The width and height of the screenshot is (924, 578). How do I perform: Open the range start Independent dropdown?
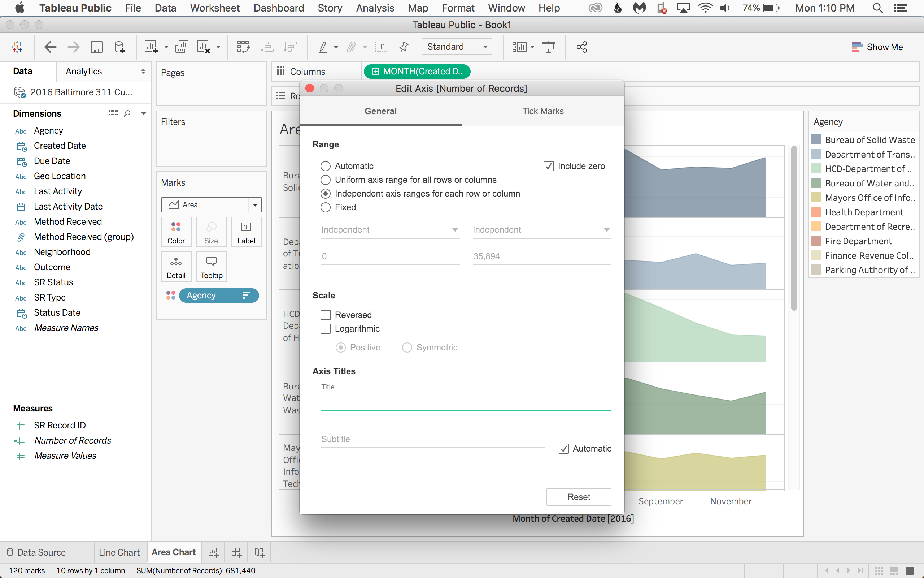tap(390, 230)
